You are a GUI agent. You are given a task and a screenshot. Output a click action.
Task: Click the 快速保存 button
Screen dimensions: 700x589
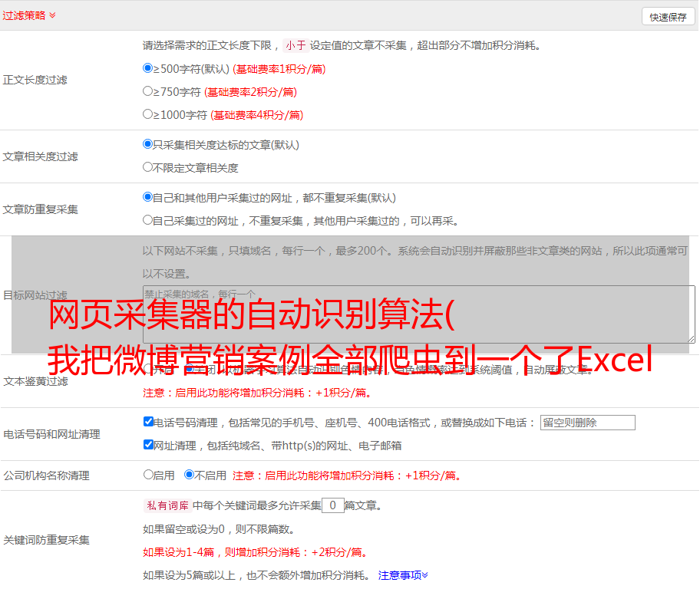click(668, 17)
